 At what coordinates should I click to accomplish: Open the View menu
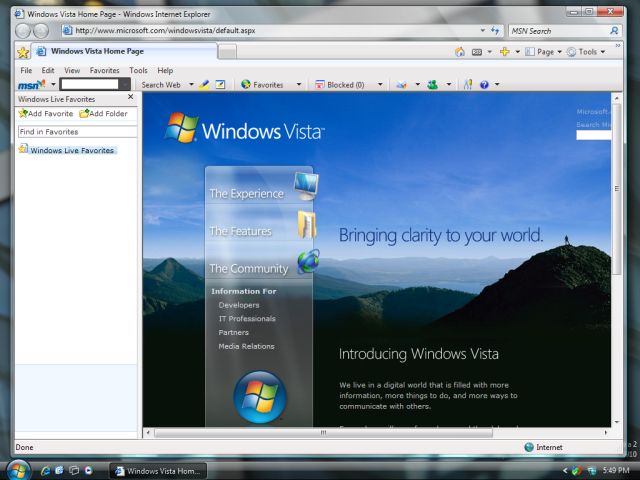(x=72, y=71)
